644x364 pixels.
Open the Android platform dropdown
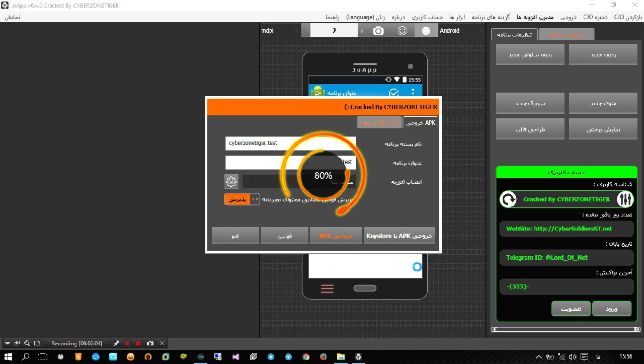[x=461, y=31]
